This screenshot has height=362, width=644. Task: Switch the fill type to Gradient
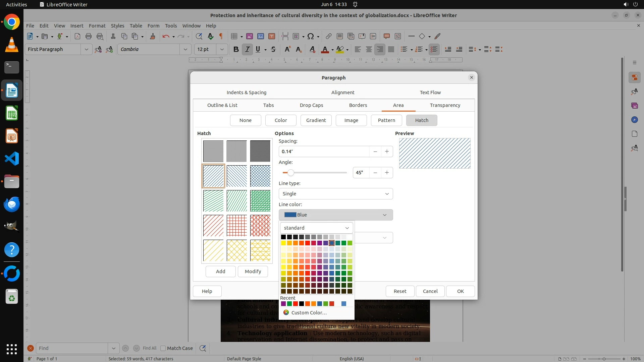tap(316, 120)
